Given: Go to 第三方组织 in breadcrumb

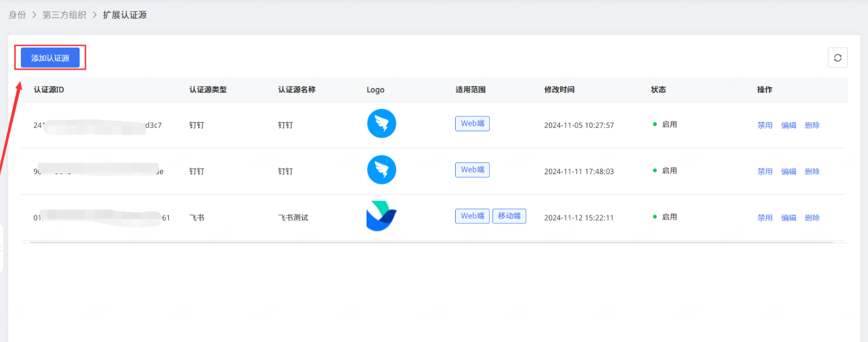Looking at the screenshot, I should (64, 15).
